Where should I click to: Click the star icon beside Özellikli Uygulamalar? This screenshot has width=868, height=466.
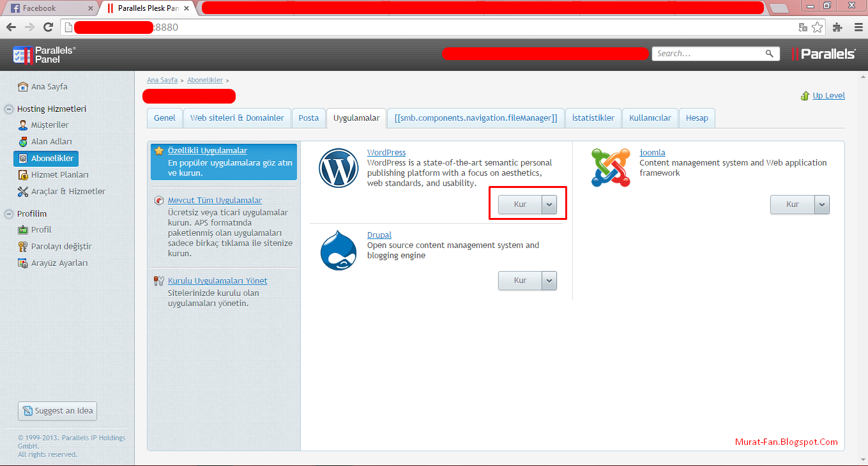(x=159, y=151)
